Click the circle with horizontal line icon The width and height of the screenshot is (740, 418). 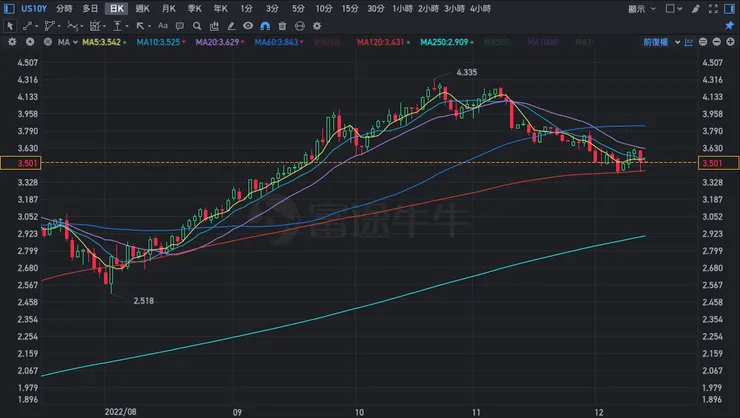coord(300,26)
